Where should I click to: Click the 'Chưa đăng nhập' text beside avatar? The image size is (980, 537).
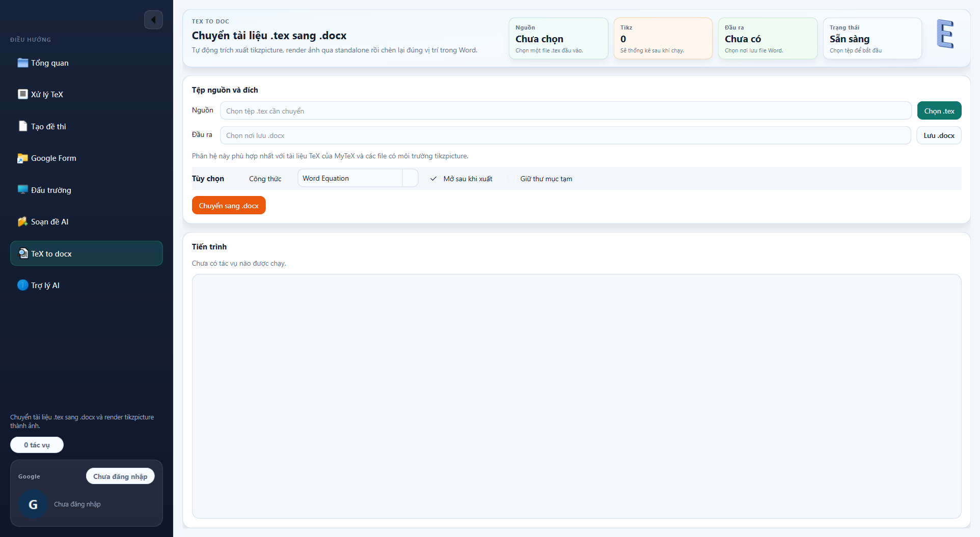coord(77,504)
